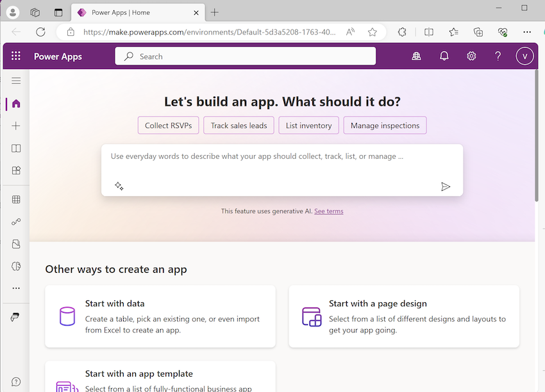The height and width of the screenshot is (392, 545).
Task: Open the notifications bell in the top bar
Action: point(444,56)
